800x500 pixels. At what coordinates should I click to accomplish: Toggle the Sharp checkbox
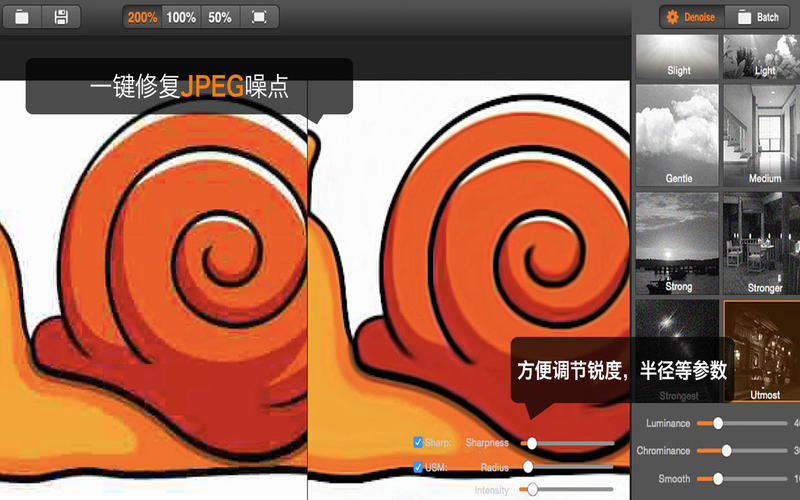tap(418, 442)
